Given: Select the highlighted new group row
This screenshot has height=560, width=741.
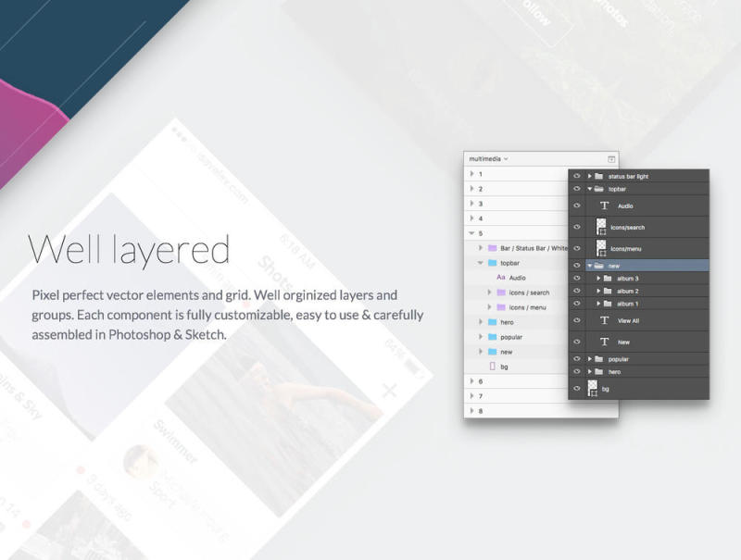Looking at the screenshot, I should tap(648, 266).
